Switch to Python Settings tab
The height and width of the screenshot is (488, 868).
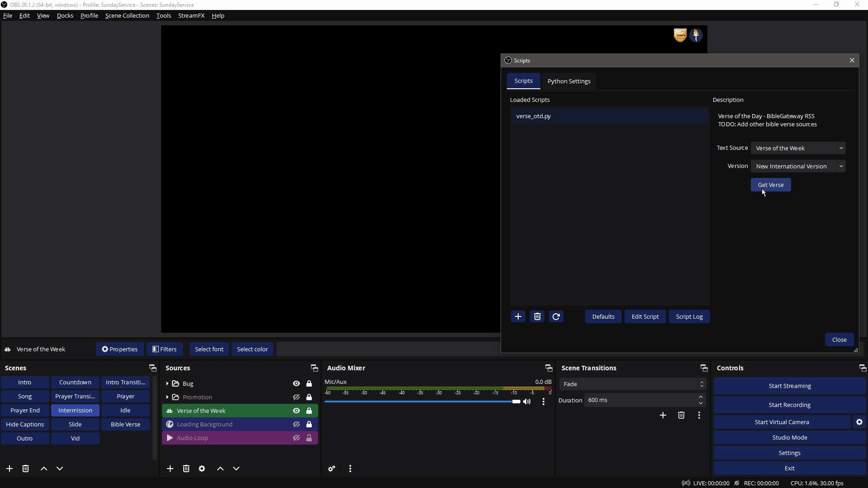(x=569, y=81)
